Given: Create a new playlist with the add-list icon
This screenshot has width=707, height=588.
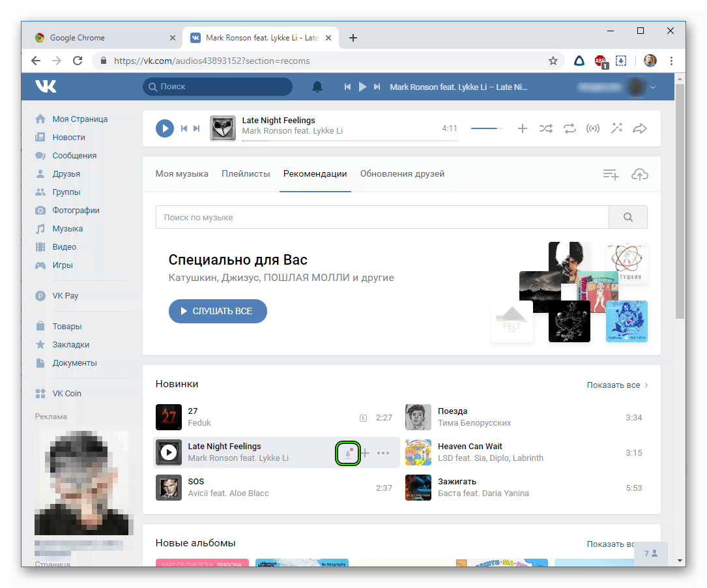Looking at the screenshot, I should 611,175.
